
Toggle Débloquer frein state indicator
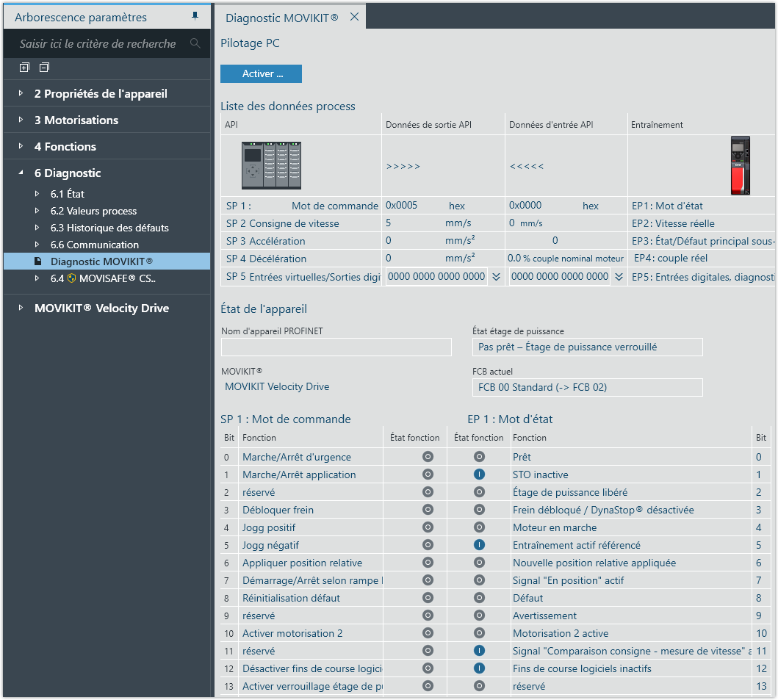pos(428,510)
